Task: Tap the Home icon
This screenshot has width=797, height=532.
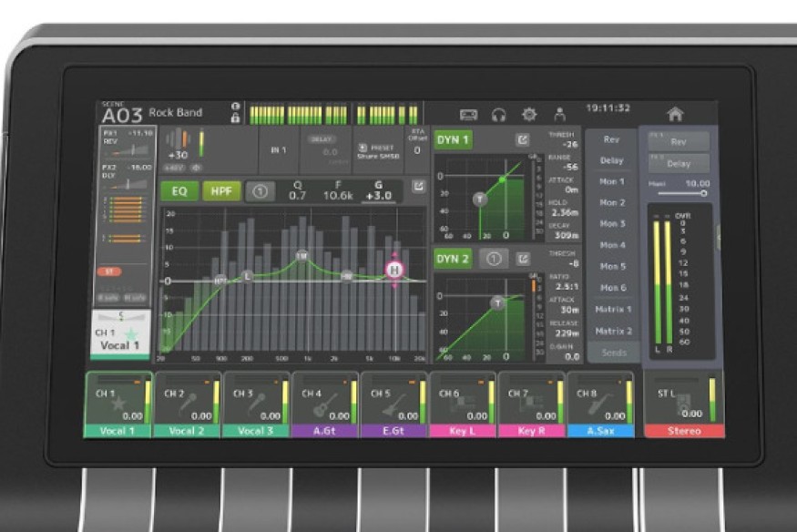Action: (675, 114)
